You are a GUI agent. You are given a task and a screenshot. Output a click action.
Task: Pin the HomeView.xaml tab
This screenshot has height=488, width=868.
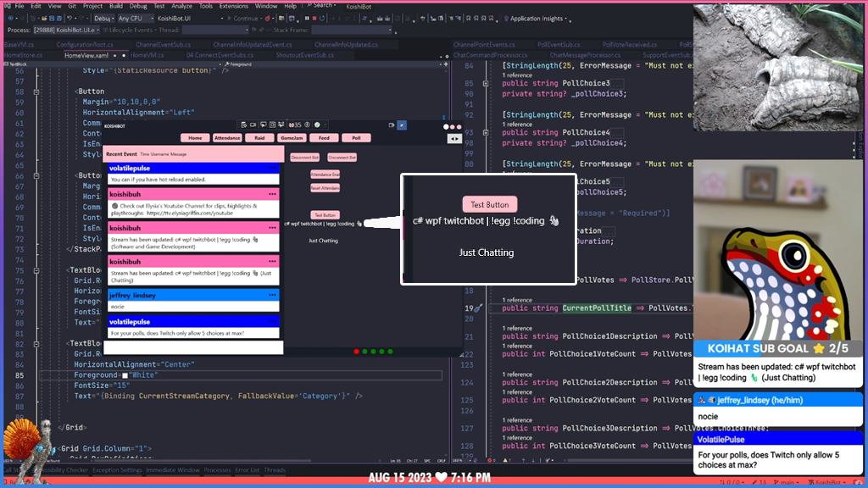(x=115, y=55)
